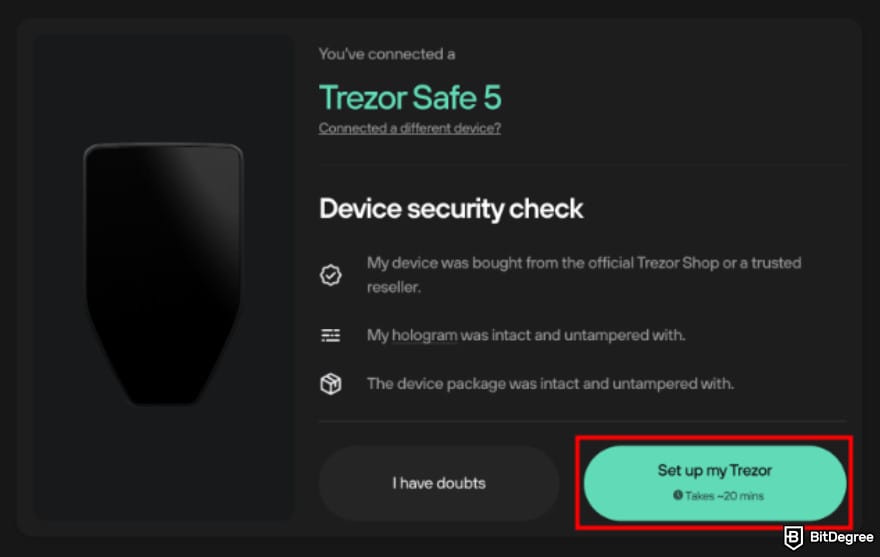Click the clock icon inside setup button
Viewport: 880px width, 557px height.
pos(678,495)
